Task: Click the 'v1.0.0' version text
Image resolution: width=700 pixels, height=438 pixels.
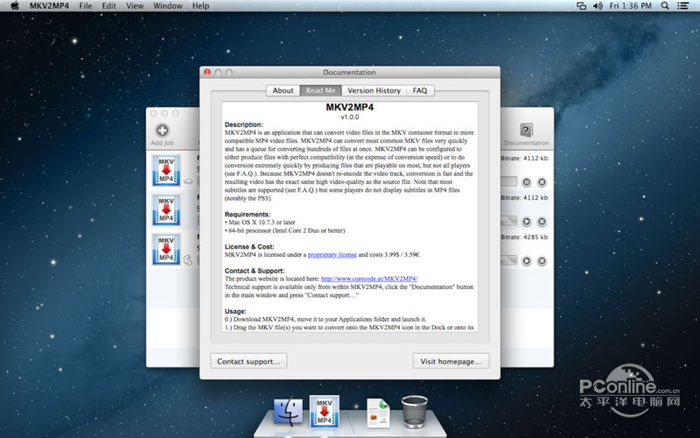Action: tap(350, 117)
